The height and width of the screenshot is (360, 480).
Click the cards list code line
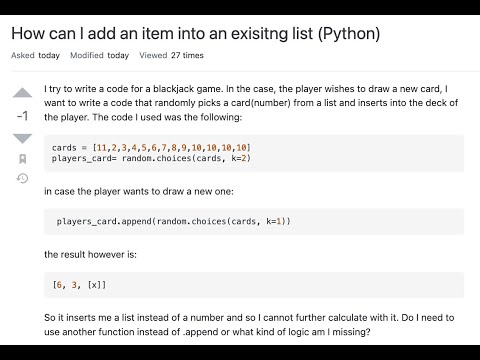click(x=151, y=147)
